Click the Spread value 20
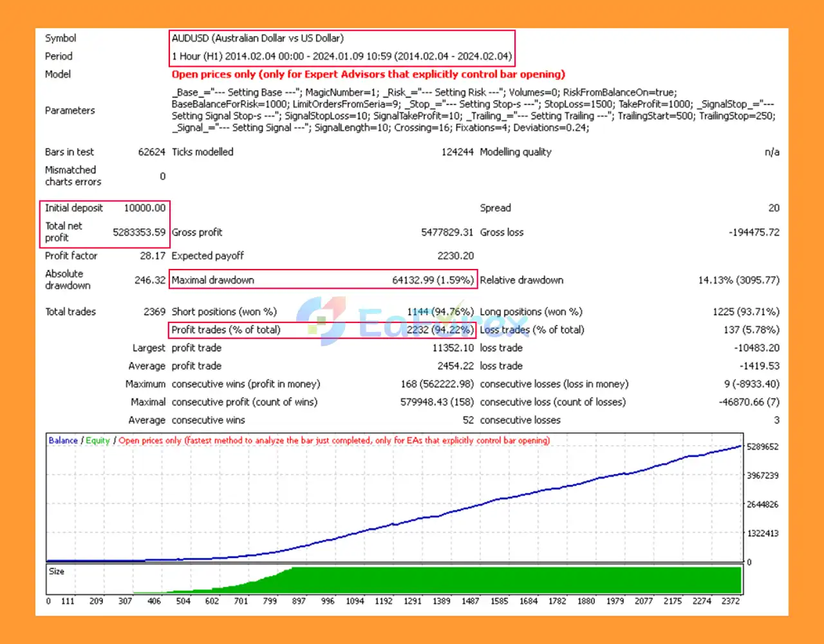This screenshot has height=644, width=824. coord(774,208)
